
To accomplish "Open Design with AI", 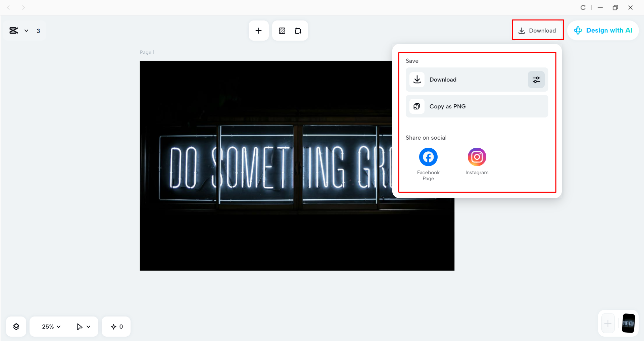I will coord(603,30).
